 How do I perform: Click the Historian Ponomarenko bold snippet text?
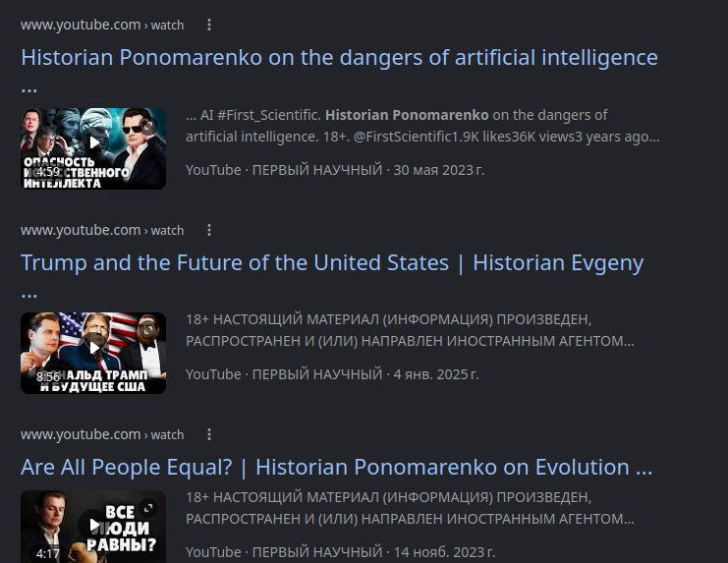tap(407, 115)
